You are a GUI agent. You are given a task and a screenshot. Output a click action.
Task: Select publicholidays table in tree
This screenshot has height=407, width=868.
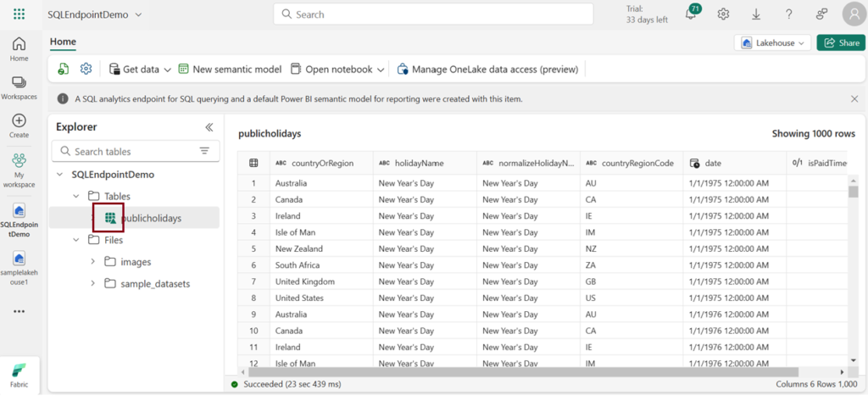point(151,218)
